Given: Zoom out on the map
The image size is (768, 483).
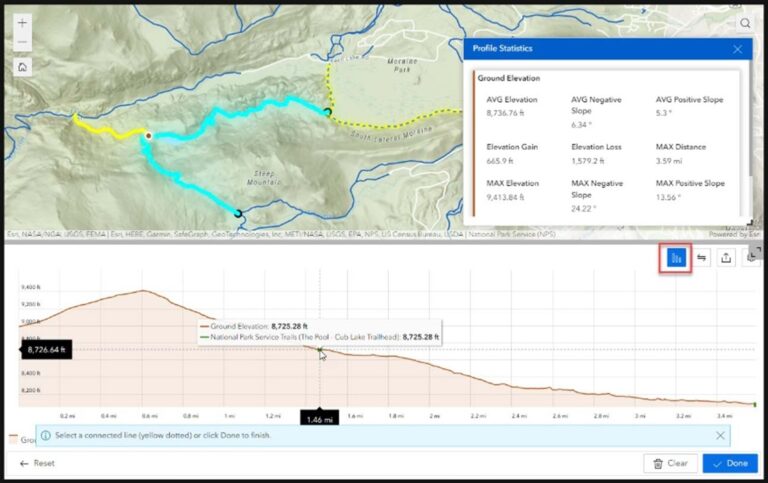Looking at the screenshot, I should click(x=23, y=42).
